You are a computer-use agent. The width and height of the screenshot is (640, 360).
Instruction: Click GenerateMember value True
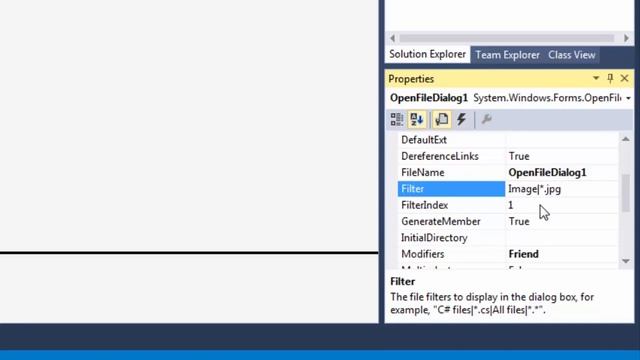click(562, 222)
